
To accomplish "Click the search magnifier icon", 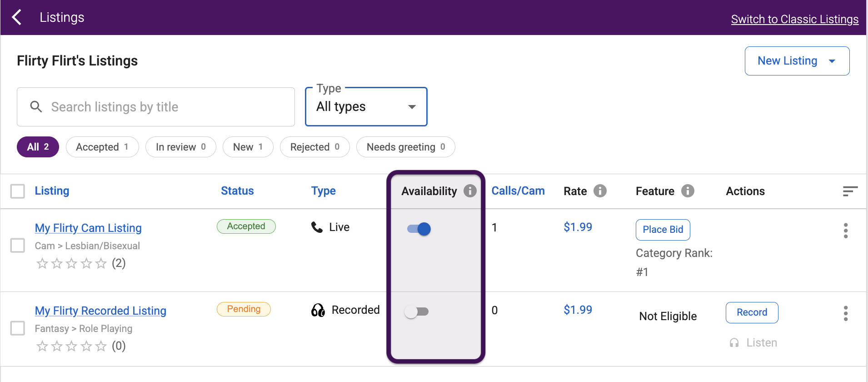I will pos(36,107).
